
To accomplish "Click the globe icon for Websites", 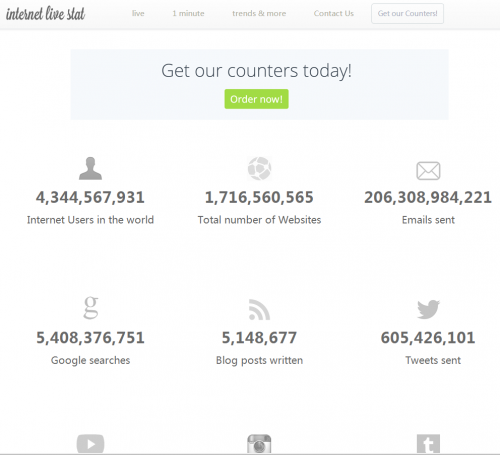I will pyautogui.click(x=260, y=168).
